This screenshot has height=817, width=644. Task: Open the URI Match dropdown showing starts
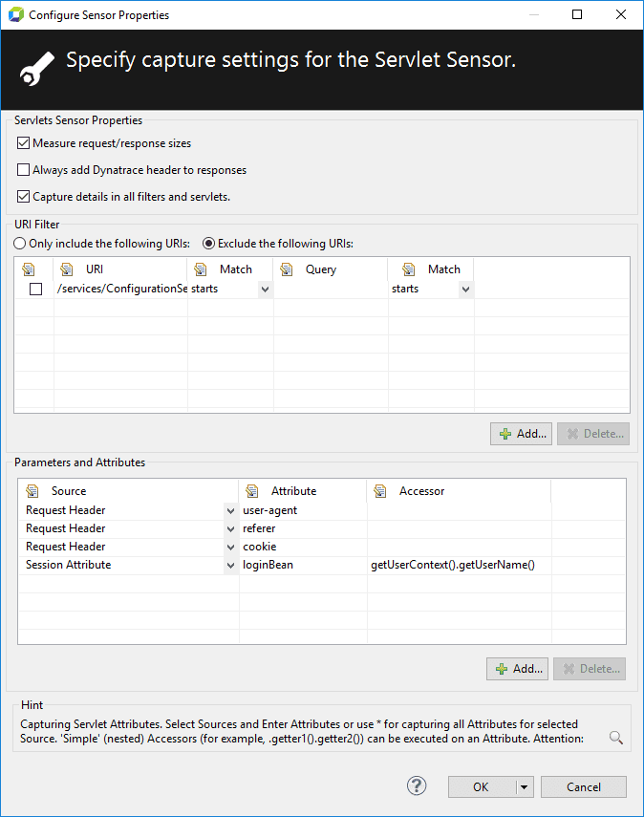click(266, 290)
